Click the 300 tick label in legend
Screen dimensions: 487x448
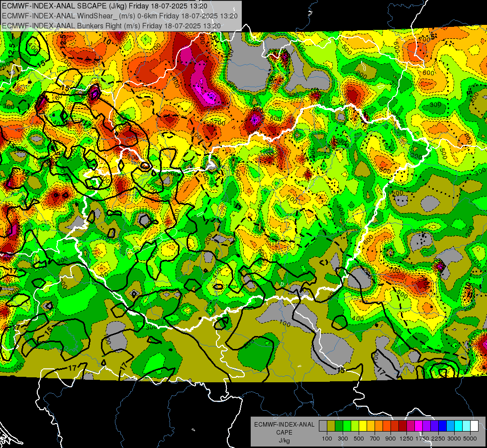coord(343,439)
